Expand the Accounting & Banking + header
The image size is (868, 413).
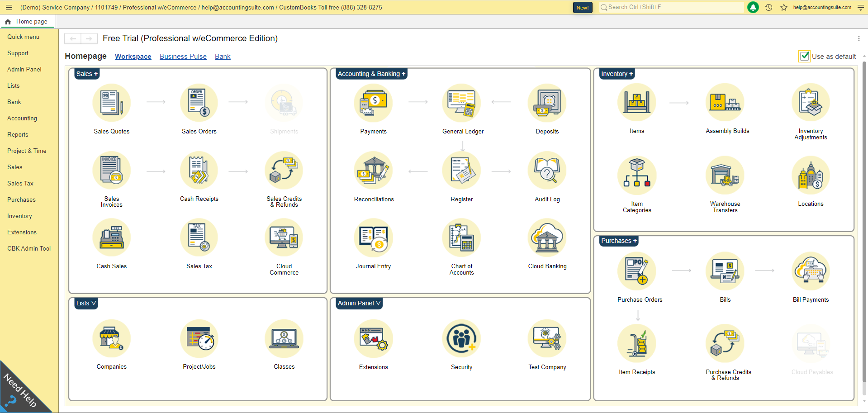pos(371,74)
